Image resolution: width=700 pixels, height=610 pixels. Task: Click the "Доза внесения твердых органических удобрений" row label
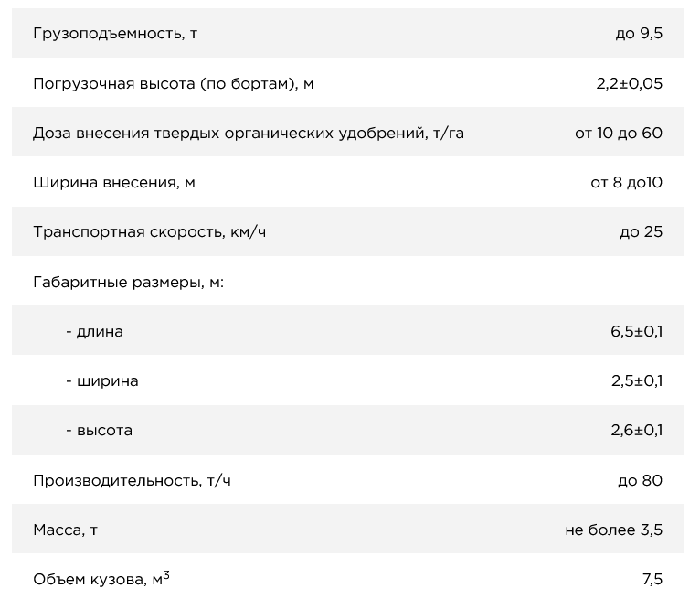[x=248, y=134]
